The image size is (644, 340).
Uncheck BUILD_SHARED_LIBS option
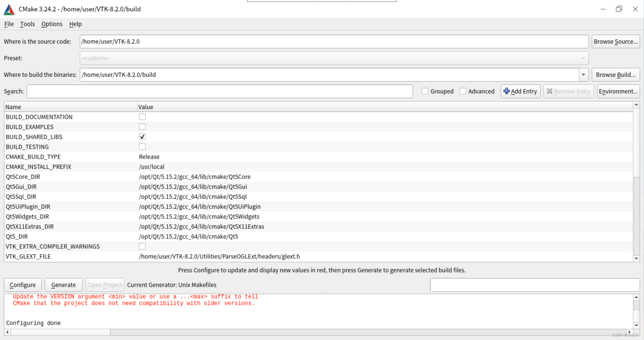[x=142, y=137]
